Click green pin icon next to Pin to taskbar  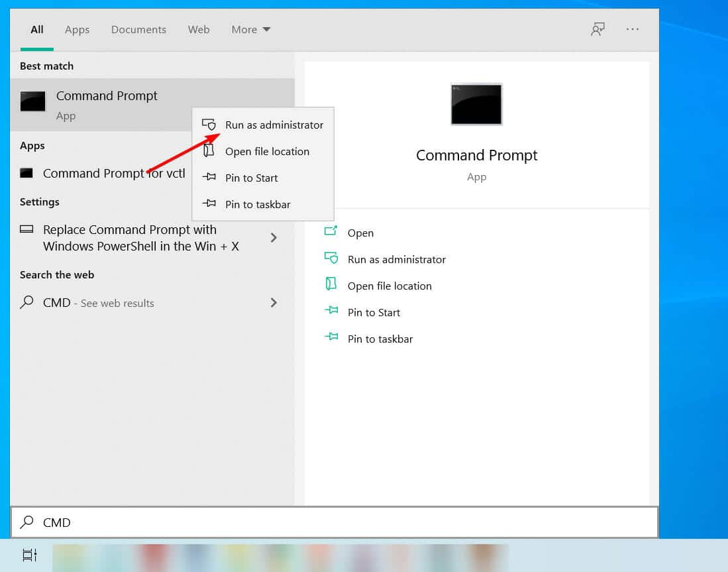[331, 337]
